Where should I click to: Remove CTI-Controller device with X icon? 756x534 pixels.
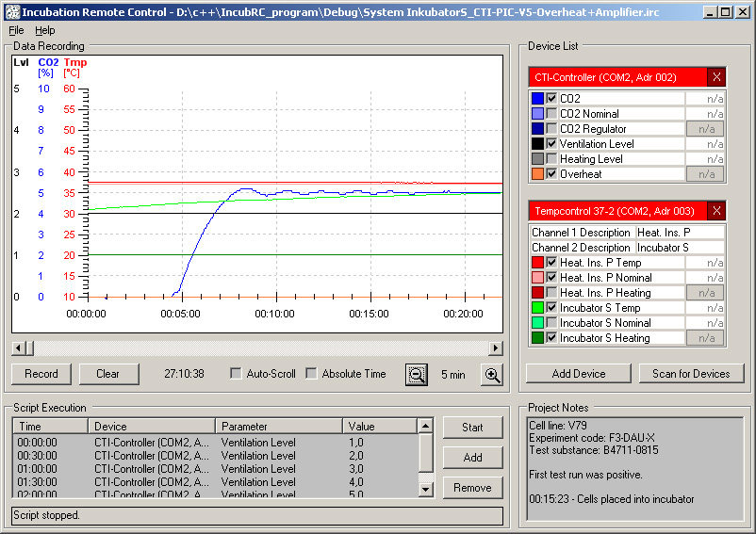(716, 77)
